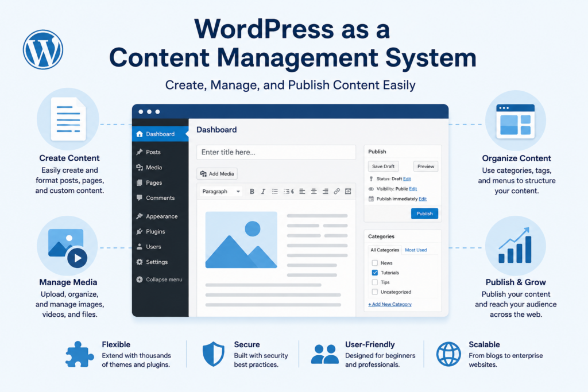Screen dimensions: 588x392
Task: Click the 'Categories' panel heading
Action: coord(381,236)
